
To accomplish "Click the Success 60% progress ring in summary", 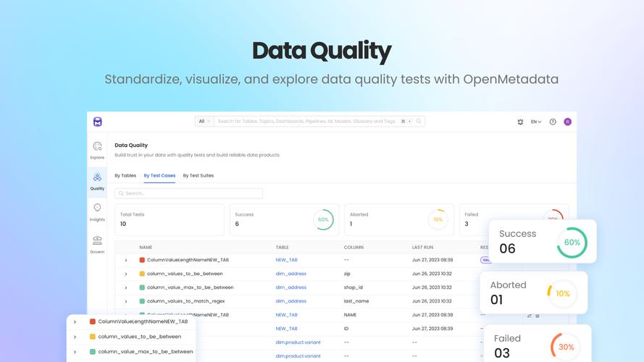I will click(x=323, y=219).
